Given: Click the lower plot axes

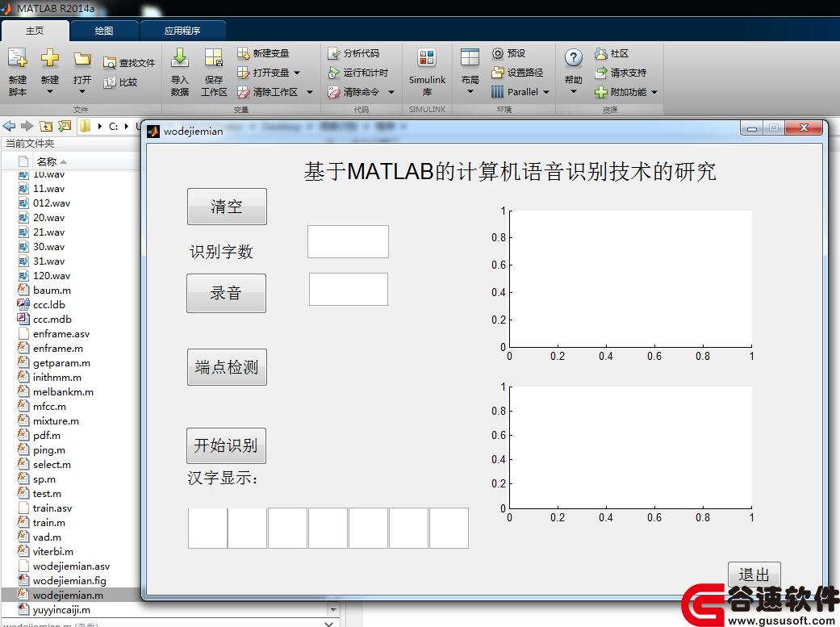Looking at the screenshot, I should click(630, 448).
